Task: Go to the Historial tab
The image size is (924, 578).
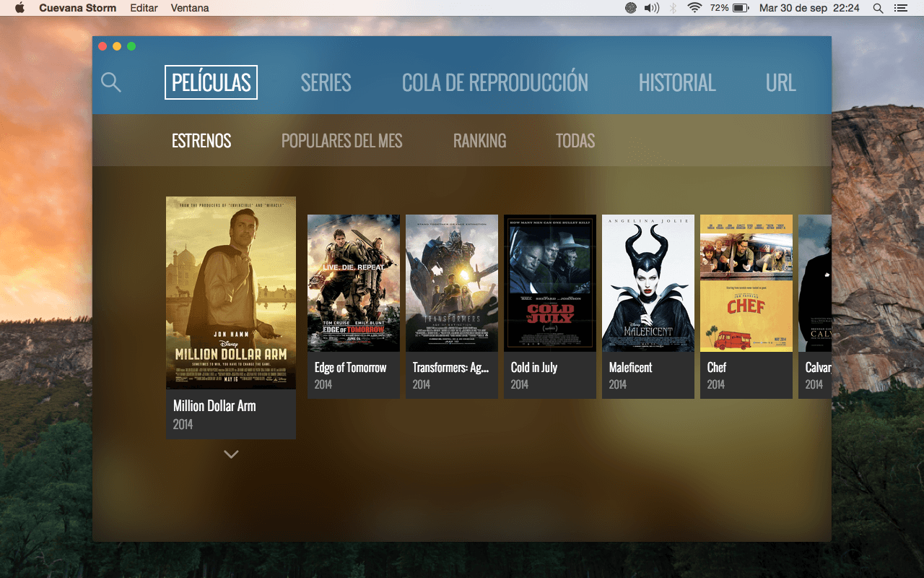Action: click(x=676, y=83)
